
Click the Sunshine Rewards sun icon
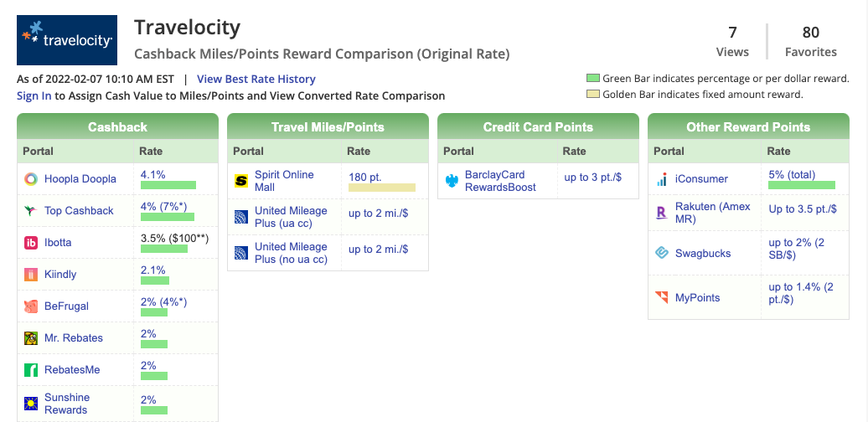[x=31, y=404]
